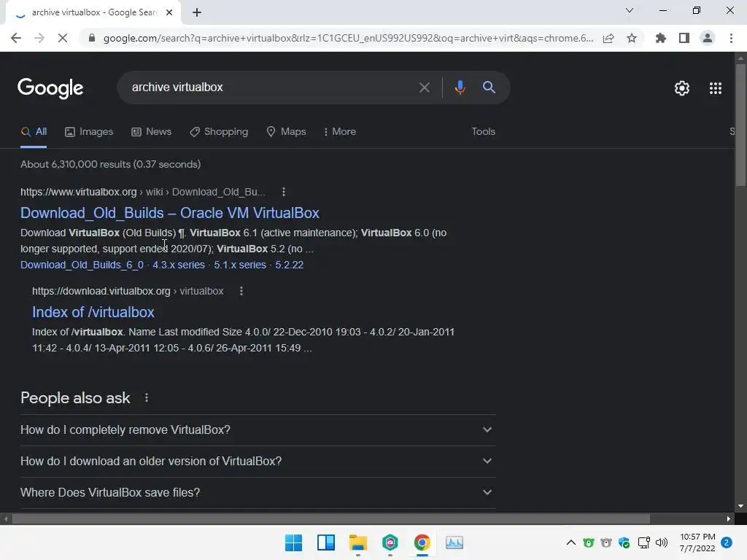Open Download_Old_Builds – Oracle VM VirtualBox result
Image resolution: width=747 pixels, height=560 pixels.
(169, 213)
